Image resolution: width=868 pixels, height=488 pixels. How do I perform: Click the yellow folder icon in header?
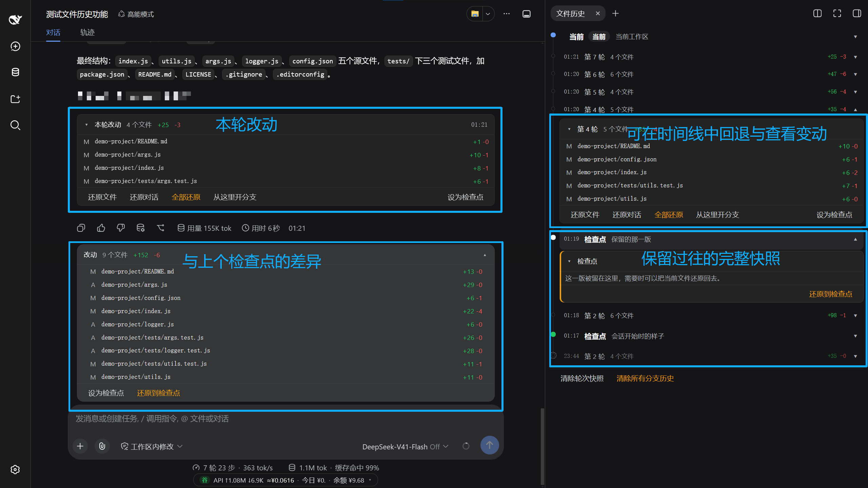[475, 14]
